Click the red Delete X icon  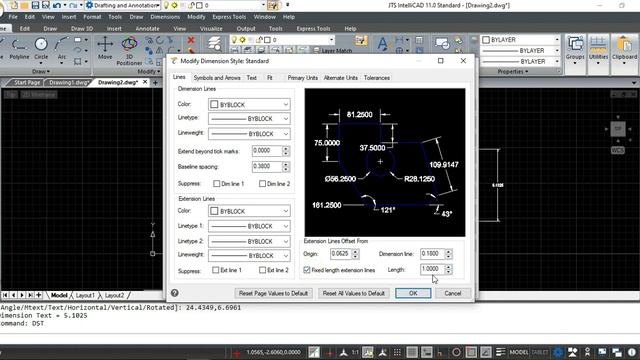click(191, 40)
